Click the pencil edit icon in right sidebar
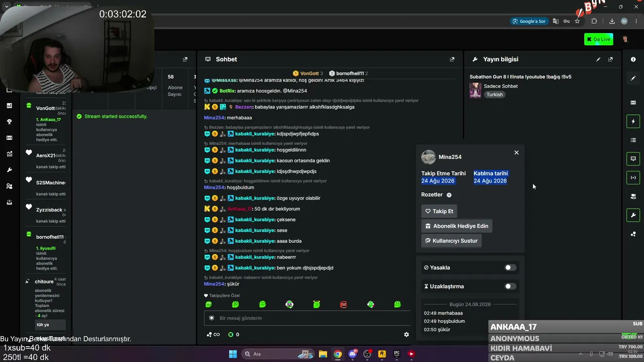The image size is (644, 362). pyautogui.click(x=633, y=78)
